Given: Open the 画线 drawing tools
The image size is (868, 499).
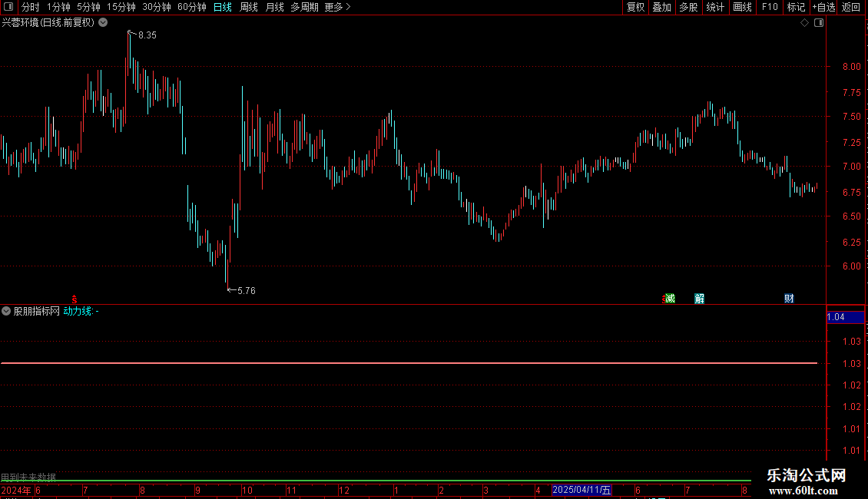Looking at the screenshot, I should pos(742,7).
